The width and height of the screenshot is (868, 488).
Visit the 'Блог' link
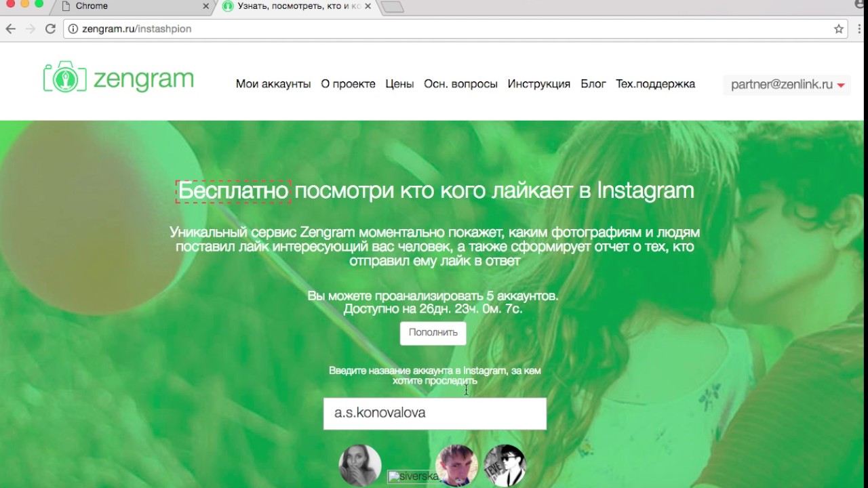(x=593, y=84)
